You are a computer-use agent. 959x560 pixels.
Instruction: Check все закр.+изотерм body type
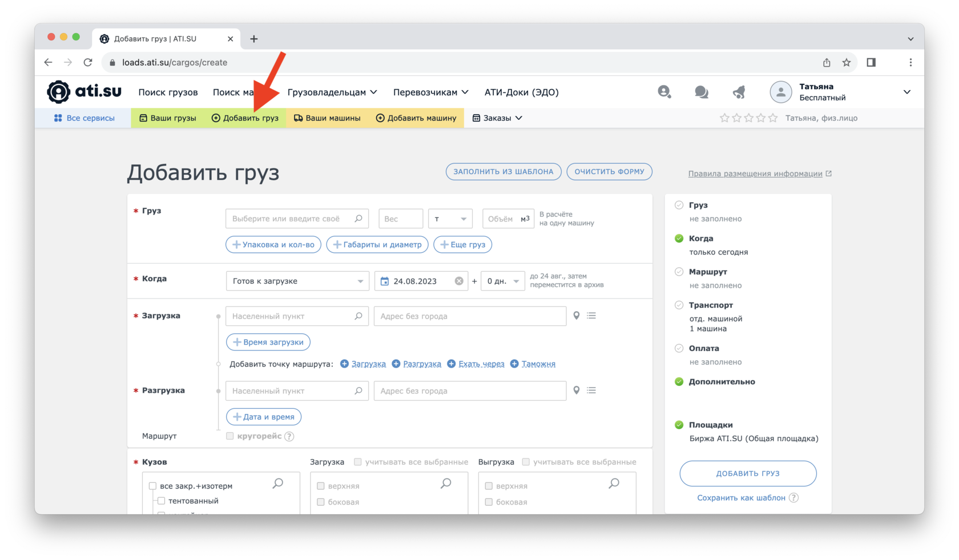pos(152,486)
